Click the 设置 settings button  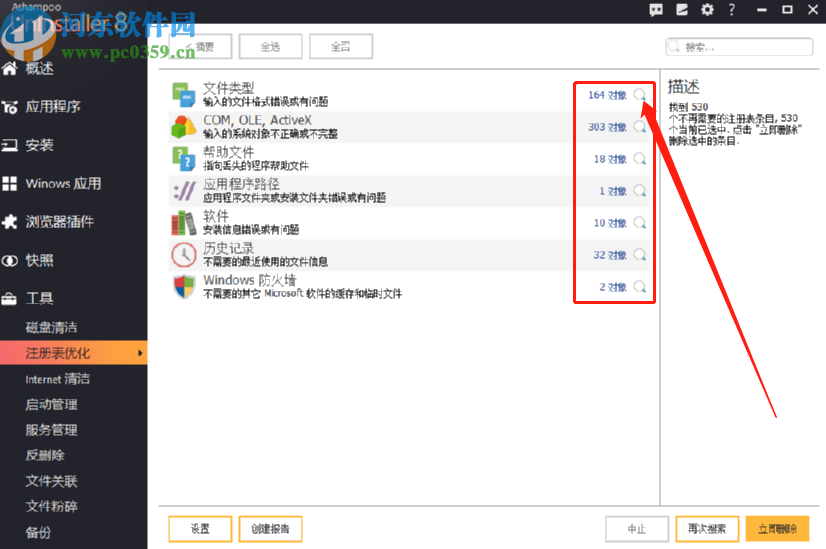point(200,529)
